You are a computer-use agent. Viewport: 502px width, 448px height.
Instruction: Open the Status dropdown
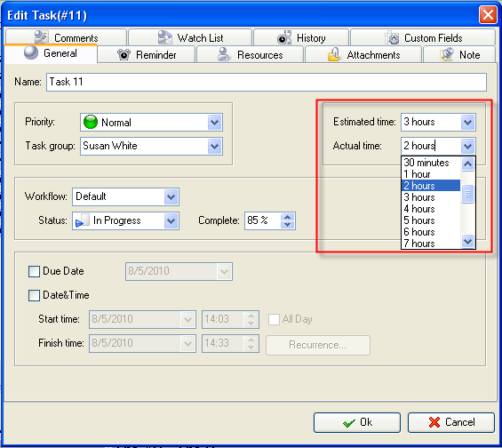coord(171,220)
